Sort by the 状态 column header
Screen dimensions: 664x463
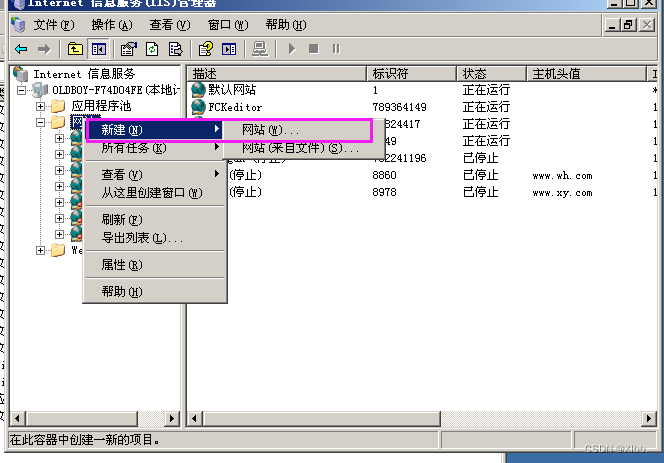491,74
